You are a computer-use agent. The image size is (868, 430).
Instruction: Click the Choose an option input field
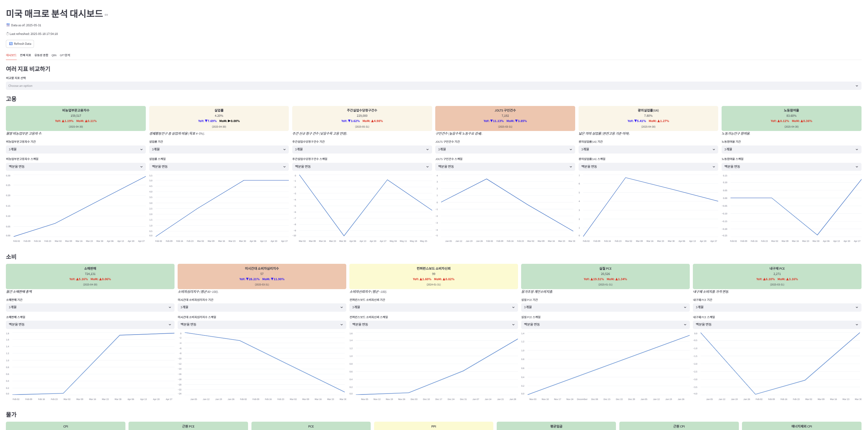click(x=433, y=86)
